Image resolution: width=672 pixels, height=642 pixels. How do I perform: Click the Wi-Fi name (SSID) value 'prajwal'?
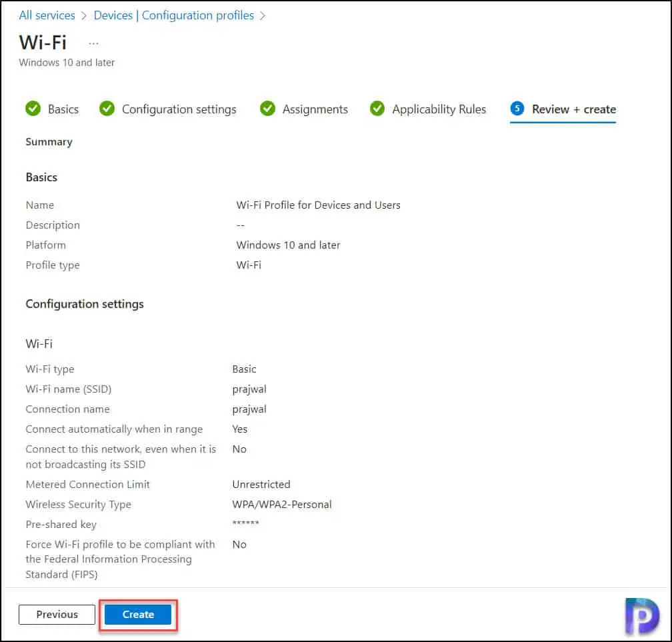pos(249,389)
